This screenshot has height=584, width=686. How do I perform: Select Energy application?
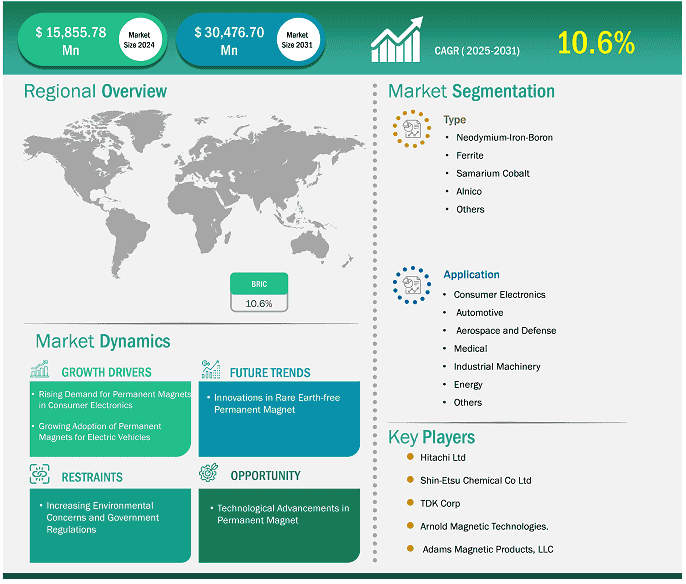pos(468,384)
